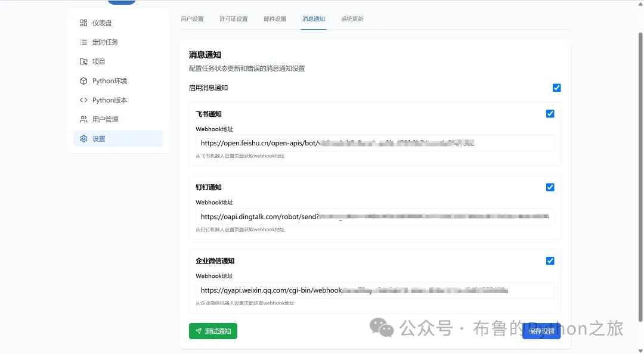Select Python版本 in the sidebar
This screenshot has width=644, height=354.
coord(118,100)
